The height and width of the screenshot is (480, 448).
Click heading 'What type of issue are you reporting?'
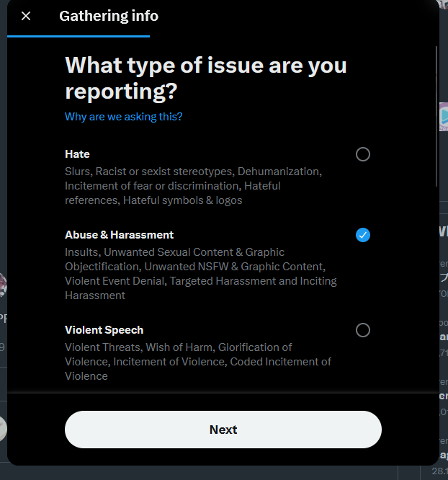tap(206, 78)
